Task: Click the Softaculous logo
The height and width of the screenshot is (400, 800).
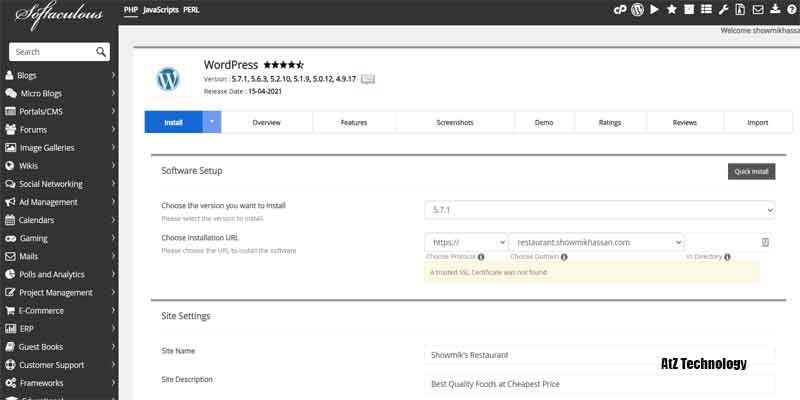Action: 59,15
